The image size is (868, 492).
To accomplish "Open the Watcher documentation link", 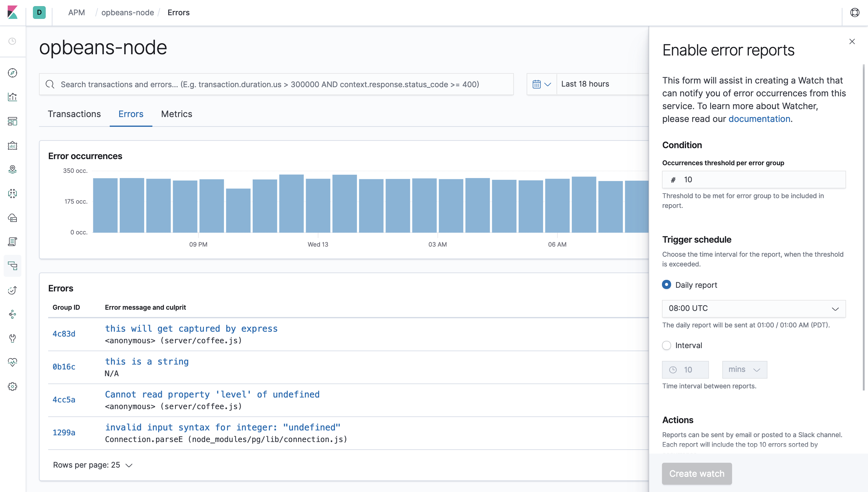I will pos(759,119).
